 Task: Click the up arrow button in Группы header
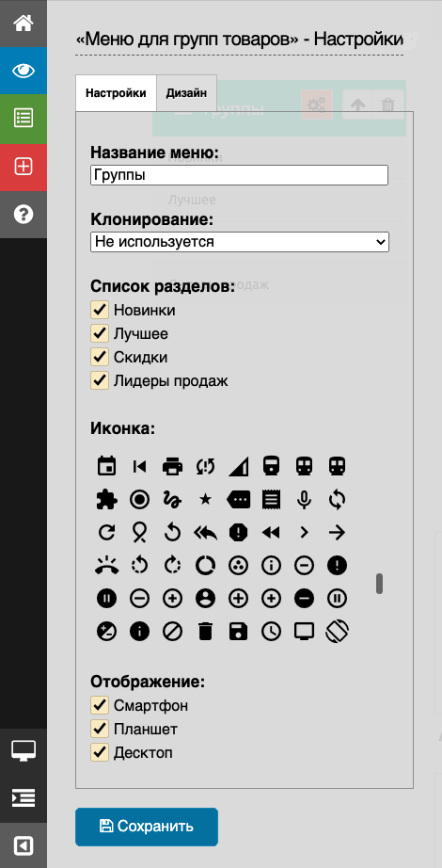[x=358, y=104]
